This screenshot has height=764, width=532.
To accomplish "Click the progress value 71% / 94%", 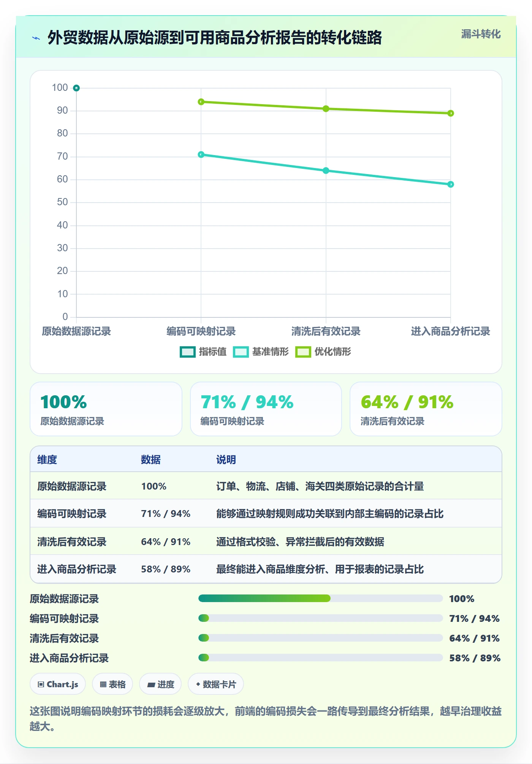I will pyautogui.click(x=474, y=618).
